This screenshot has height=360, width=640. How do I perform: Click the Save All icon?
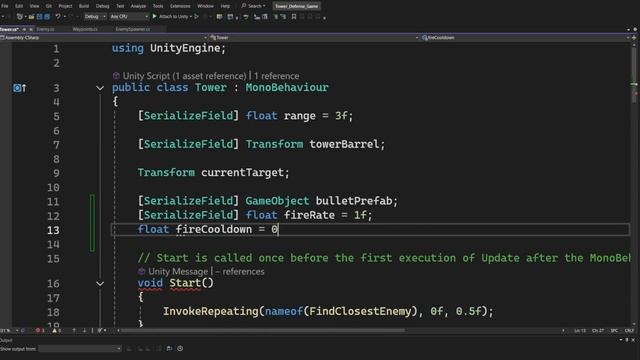pos(47,17)
